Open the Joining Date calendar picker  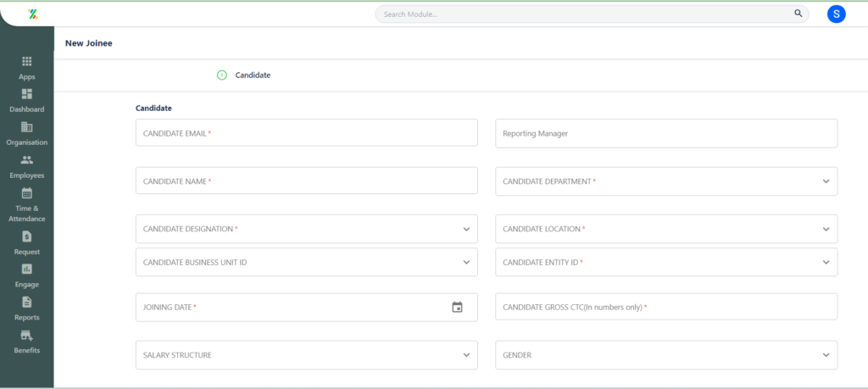pos(457,307)
